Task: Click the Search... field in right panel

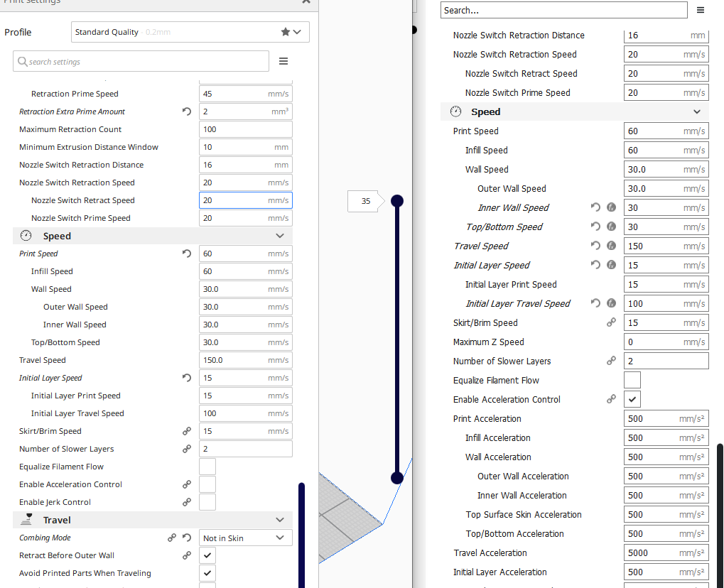Action: coord(563,10)
